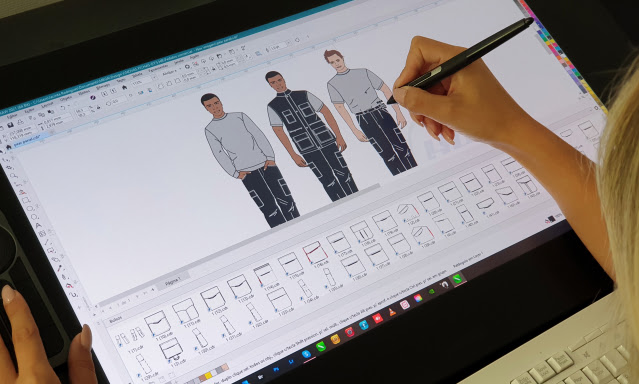Click the Undo arrow icon
The image size is (639, 384).
(62, 108)
